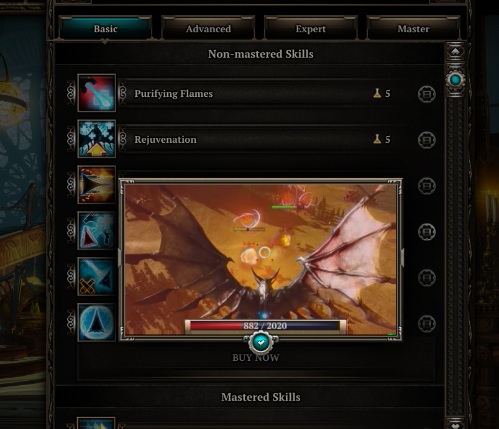Click the Purifying Flames skill icon
The image size is (499, 429).
97,93
